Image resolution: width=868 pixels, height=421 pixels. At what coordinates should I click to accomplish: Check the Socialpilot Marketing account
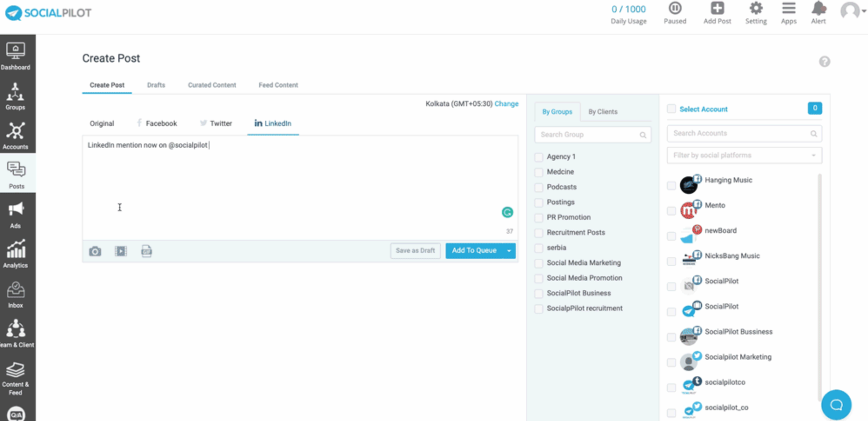[671, 362]
